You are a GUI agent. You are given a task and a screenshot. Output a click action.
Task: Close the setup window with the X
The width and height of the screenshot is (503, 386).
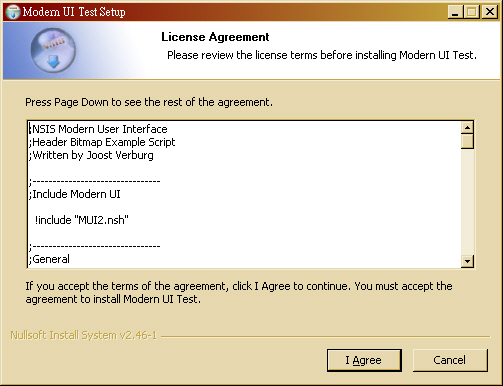point(490,12)
